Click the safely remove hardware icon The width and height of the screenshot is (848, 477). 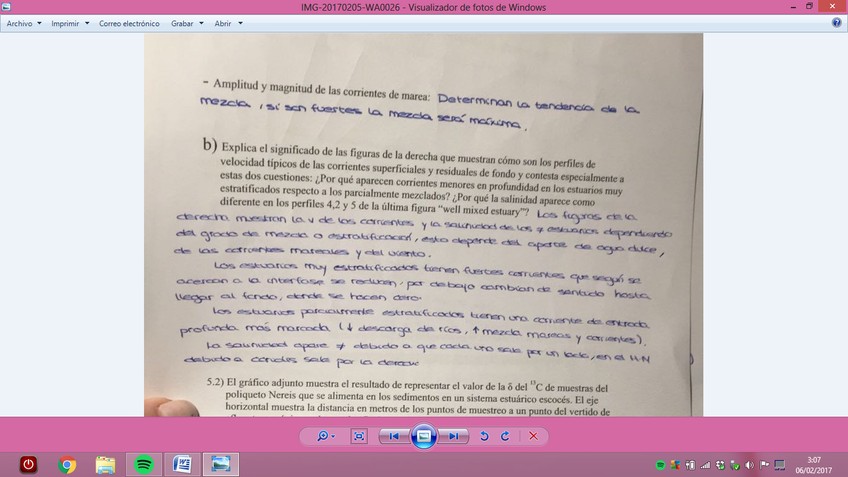pyautogui.click(x=734, y=465)
